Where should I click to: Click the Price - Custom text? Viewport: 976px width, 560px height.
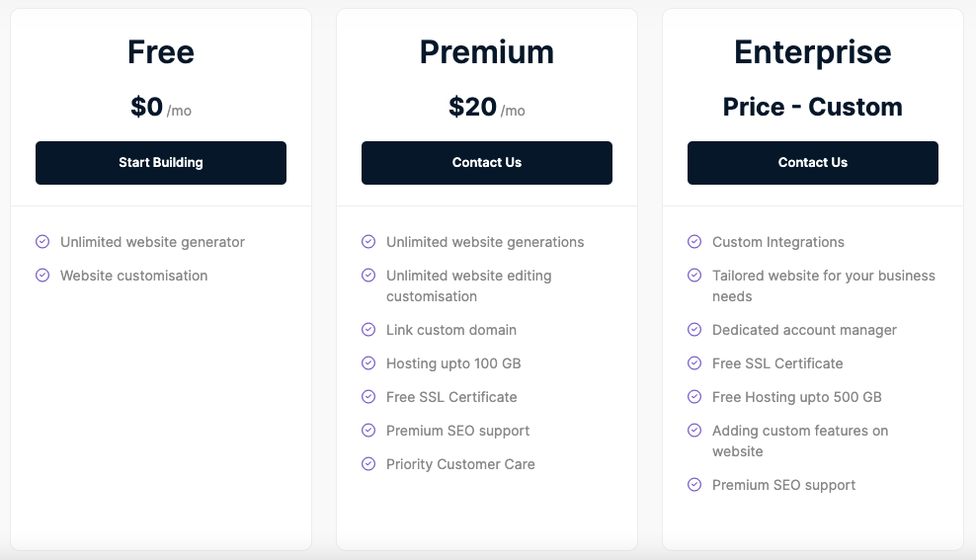pyautogui.click(x=812, y=107)
